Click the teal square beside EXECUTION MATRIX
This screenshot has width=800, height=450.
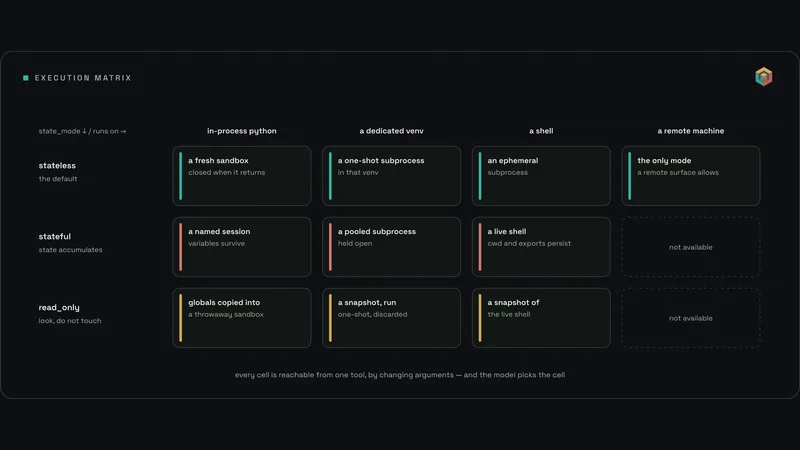(26, 78)
